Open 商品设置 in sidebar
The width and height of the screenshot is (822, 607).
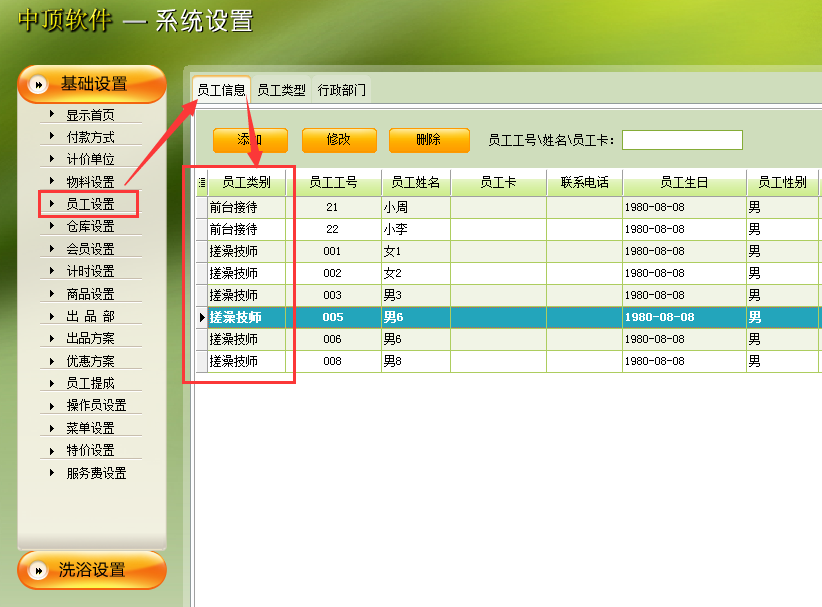[90, 294]
